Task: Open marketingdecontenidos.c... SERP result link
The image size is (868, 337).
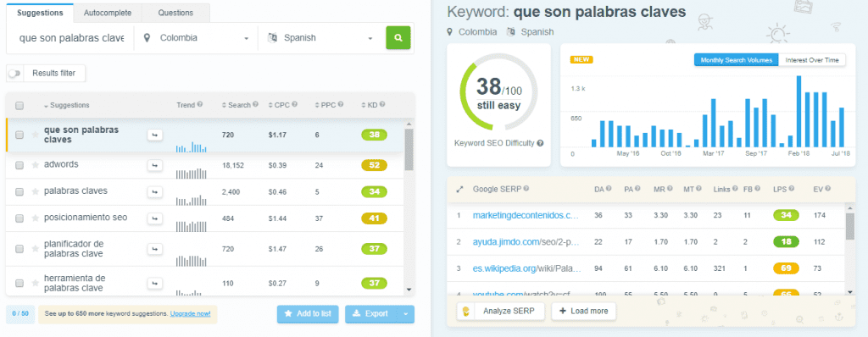Action: [526, 215]
